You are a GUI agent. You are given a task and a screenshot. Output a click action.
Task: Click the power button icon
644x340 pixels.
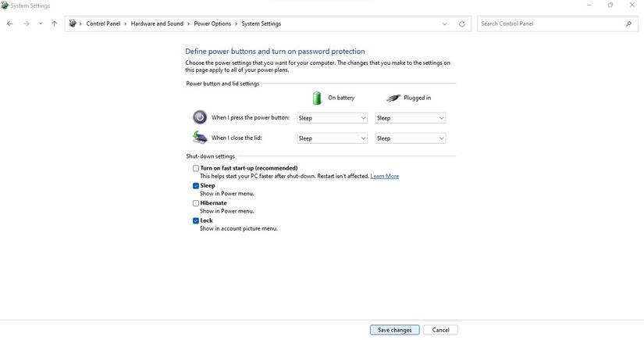pyautogui.click(x=200, y=117)
